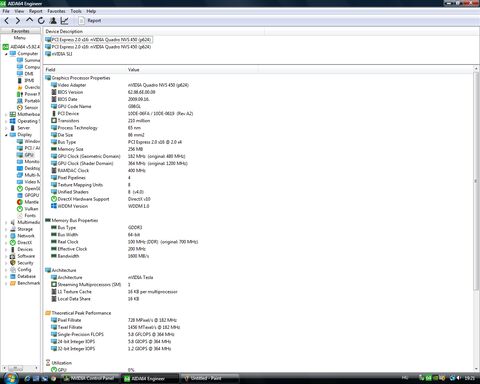The width and height of the screenshot is (480, 384).
Task: Open the DMI page in tree
Action: point(25,74)
